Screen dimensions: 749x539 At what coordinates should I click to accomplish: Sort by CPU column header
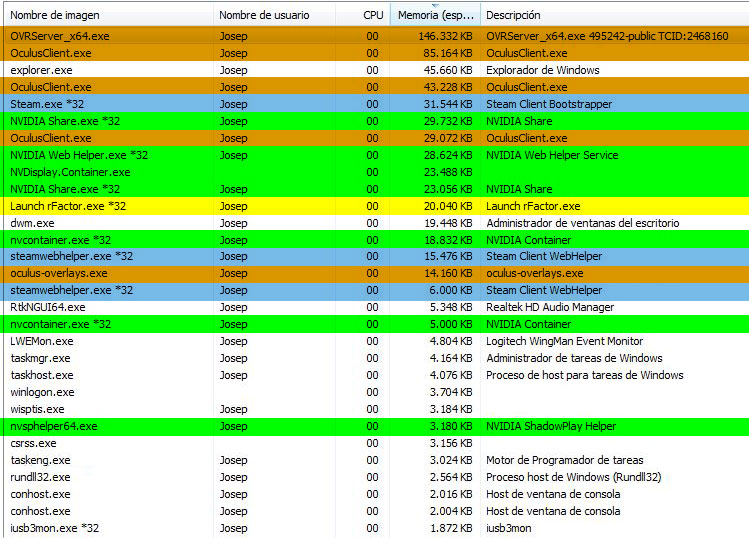click(x=363, y=15)
